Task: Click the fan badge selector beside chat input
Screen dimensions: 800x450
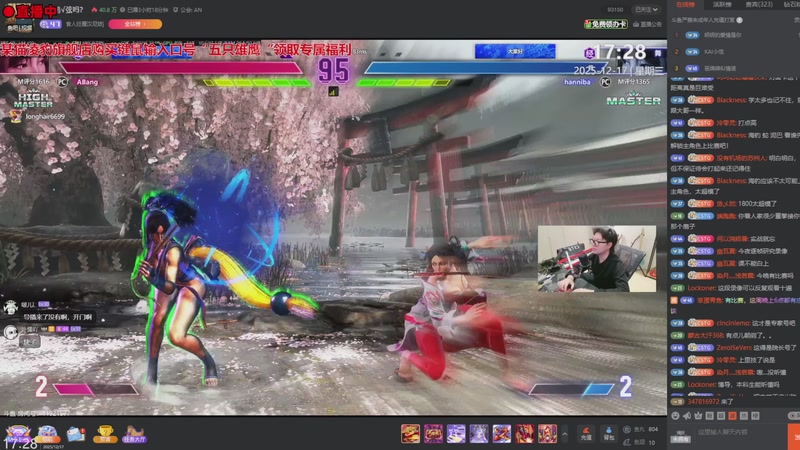Action: pos(681,435)
